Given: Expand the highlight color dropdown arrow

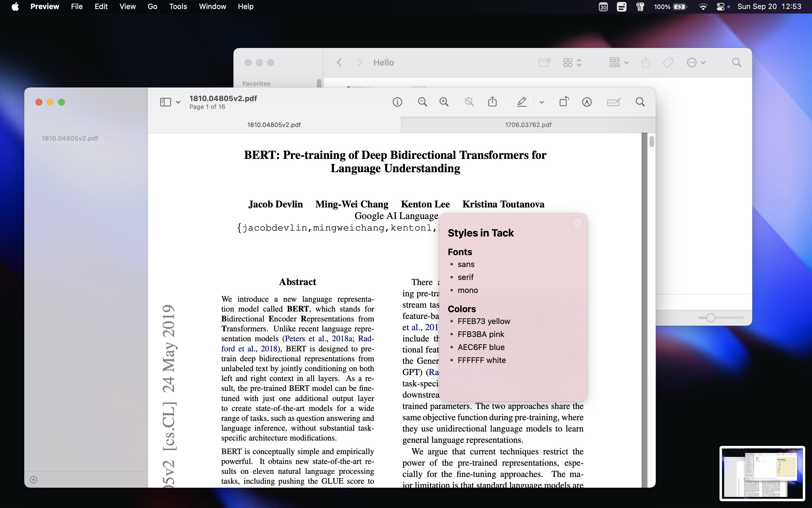Looking at the screenshot, I should coord(541,102).
